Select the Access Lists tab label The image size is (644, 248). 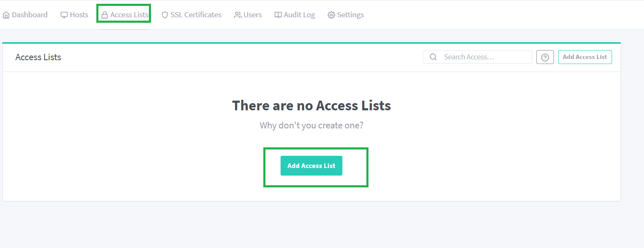[x=130, y=15]
